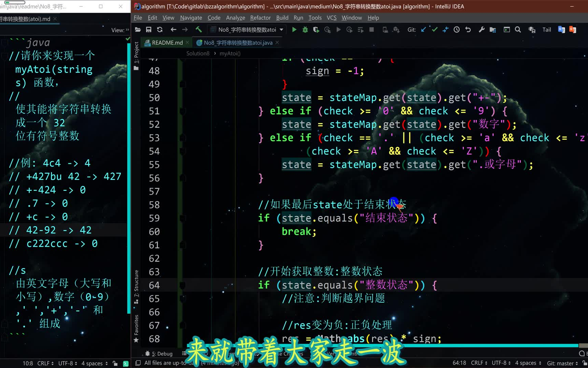Open the 1: Project tool window

136,56
